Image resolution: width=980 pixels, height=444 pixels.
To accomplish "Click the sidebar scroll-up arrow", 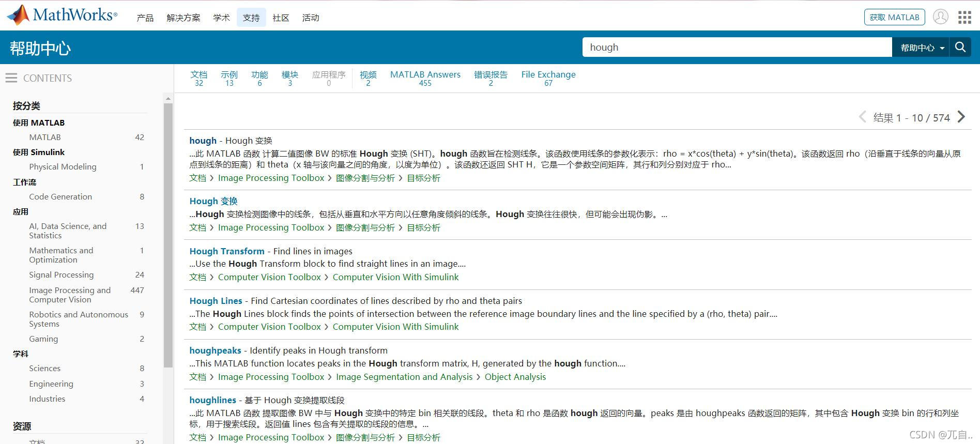I will (x=168, y=98).
